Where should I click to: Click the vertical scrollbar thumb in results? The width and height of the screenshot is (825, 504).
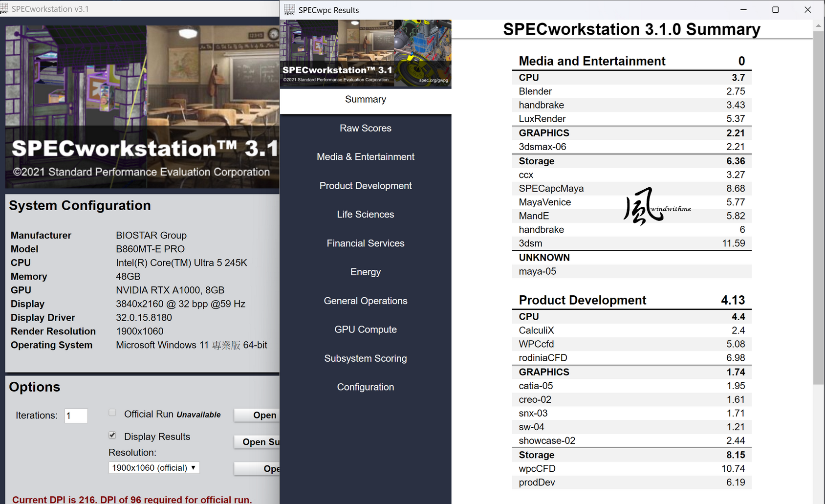click(x=819, y=208)
